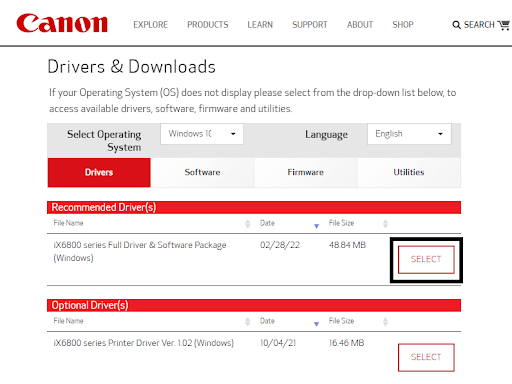This screenshot has width=512, height=384.
Task: Click 'iX6800 series Printer Driver Ver. 1.02 (Windows)' text
Action: pyautogui.click(x=143, y=343)
